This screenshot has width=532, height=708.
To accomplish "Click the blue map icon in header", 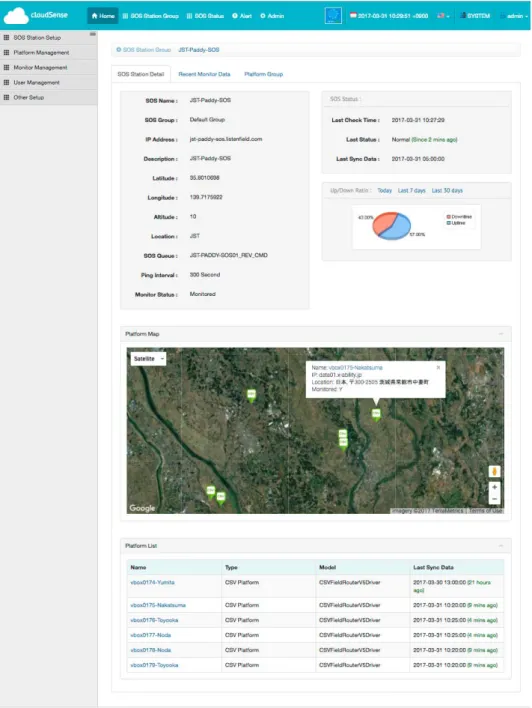I will coord(333,16).
